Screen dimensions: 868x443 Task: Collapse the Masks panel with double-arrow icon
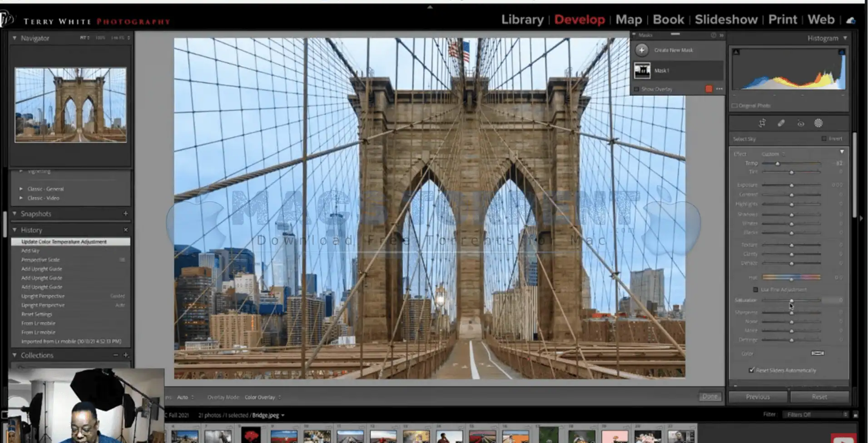point(721,35)
